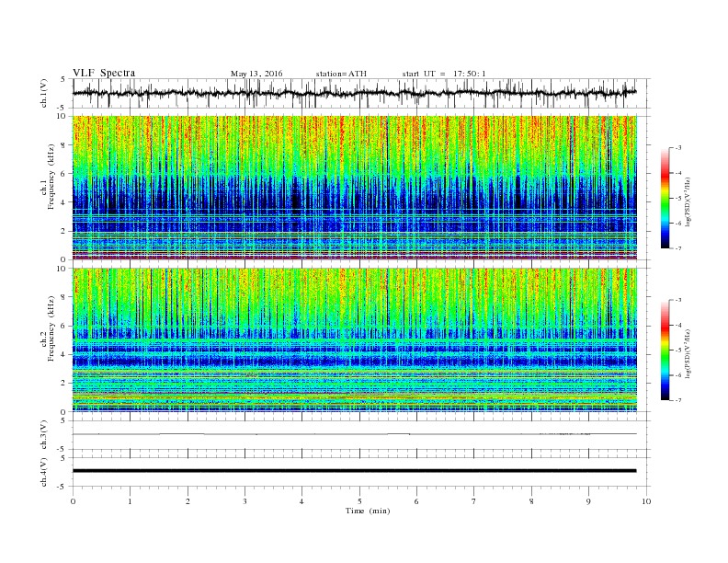Click bottom time-axis tick label "6"
Screen dimensions: 728x563
416,501
